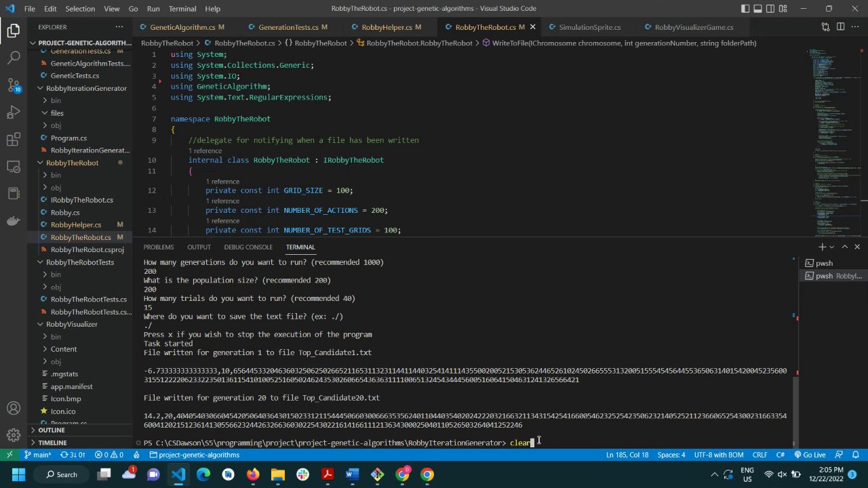Screen dimensions: 868x488
Task: Switch to the GeneticAlgorithm.cs tab
Action: tap(182, 27)
